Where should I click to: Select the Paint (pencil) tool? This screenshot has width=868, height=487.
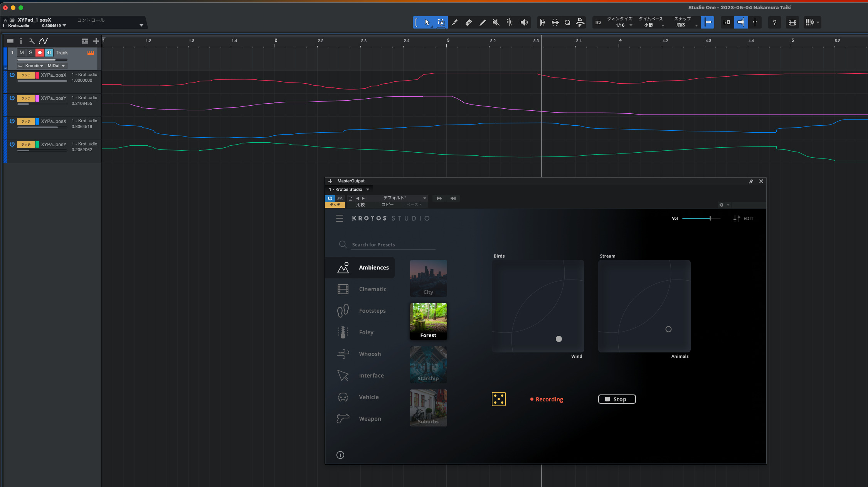point(483,22)
